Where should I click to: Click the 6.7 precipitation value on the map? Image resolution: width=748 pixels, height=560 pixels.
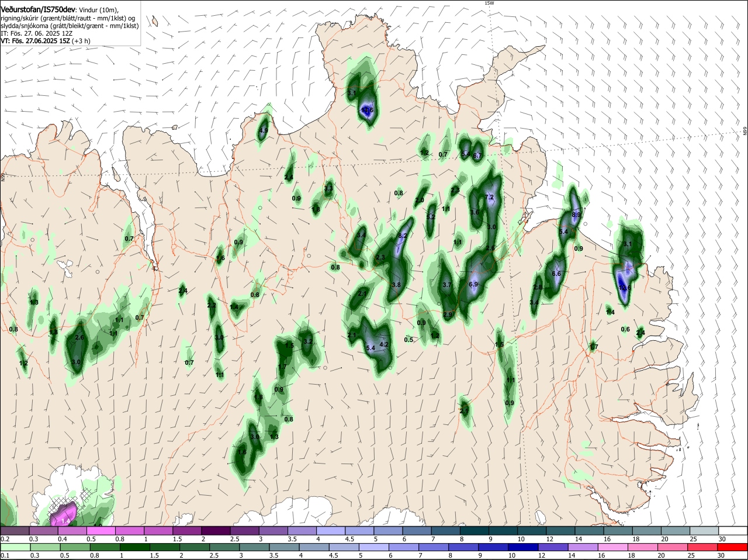click(477, 155)
